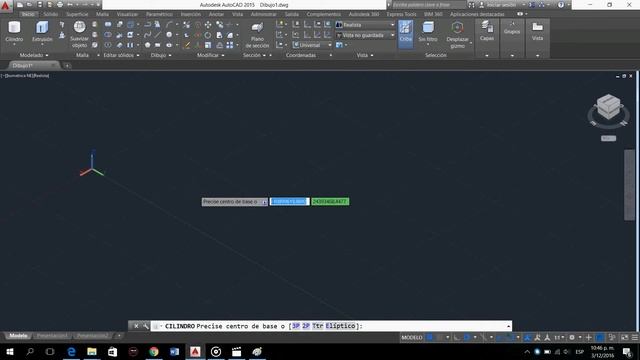640x360 pixels.
Task: Switch to the Sólido ribbon tab
Action: [51, 14]
